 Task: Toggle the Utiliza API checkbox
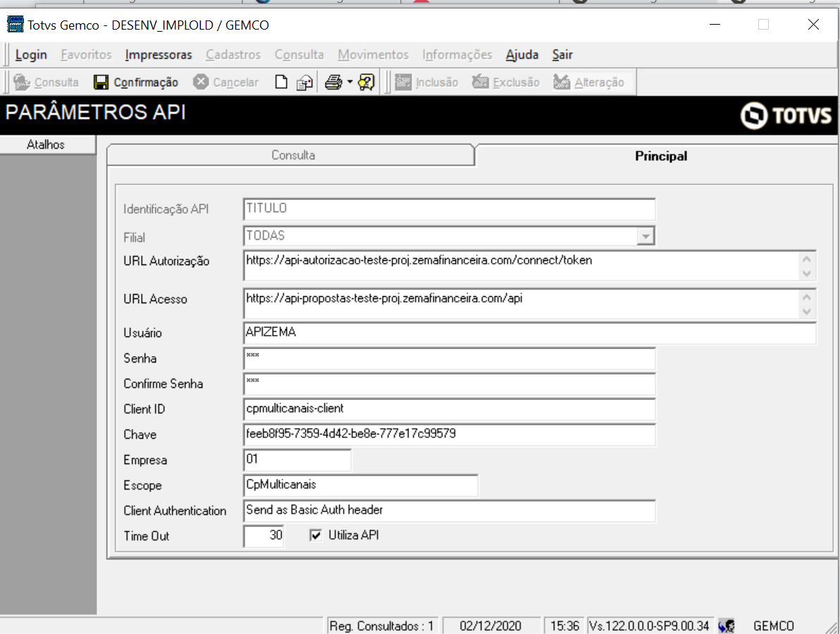[x=316, y=535]
